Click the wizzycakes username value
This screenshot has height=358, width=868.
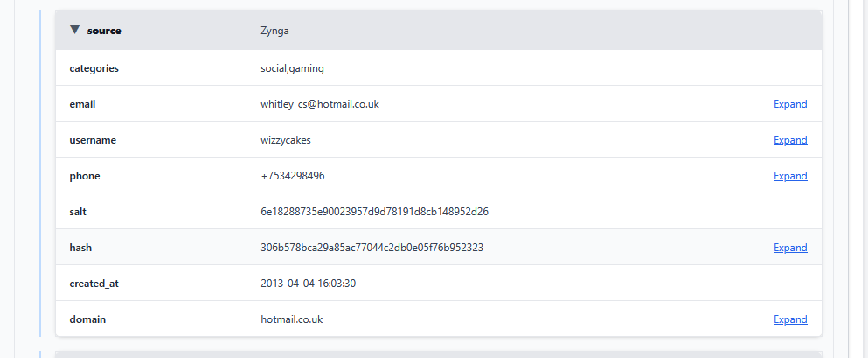285,140
